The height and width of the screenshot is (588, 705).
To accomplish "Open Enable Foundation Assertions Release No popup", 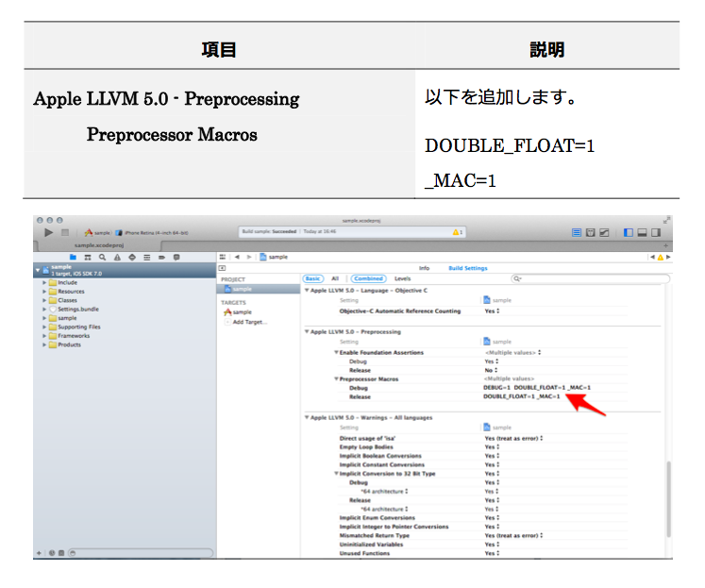I will pyautogui.click(x=491, y=370).
